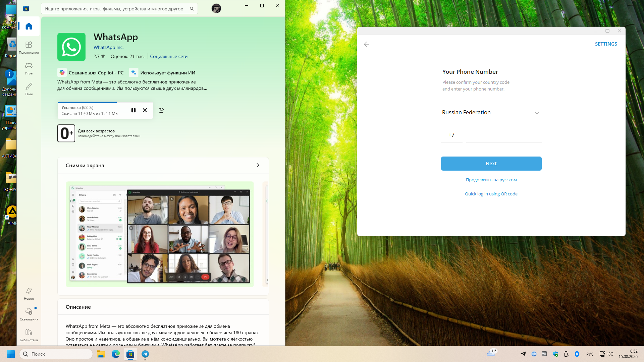Click the Оценок: 21 тыс. ratings count
644x362 pixels.
(x=127, y=56)
